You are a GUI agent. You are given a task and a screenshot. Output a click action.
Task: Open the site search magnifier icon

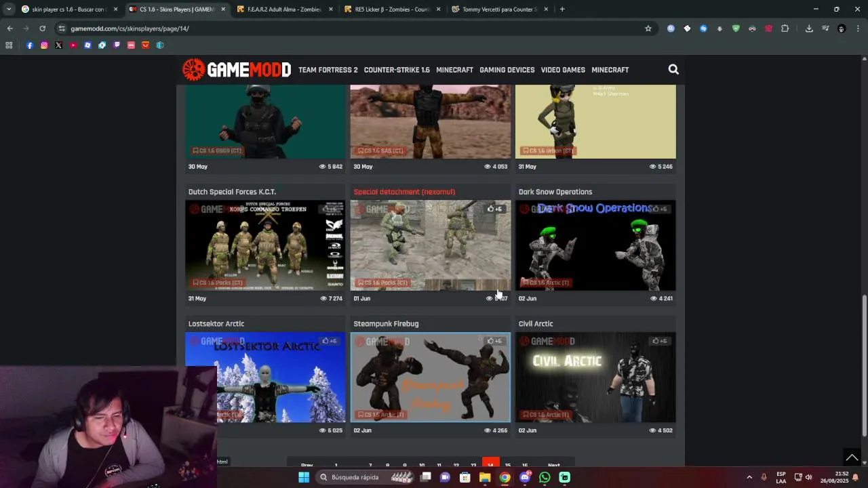point(673,69)
